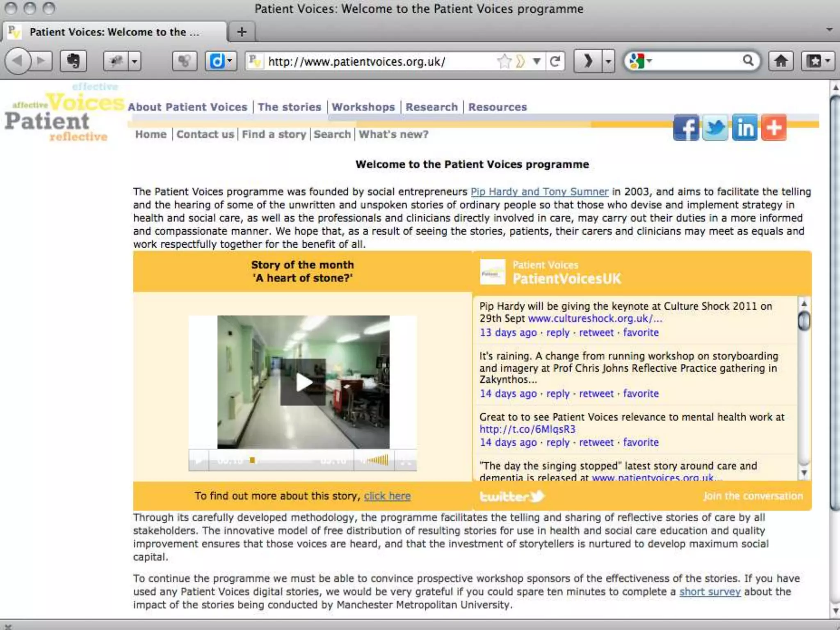Expand the URL history dropdown arrow

[x=536, y=62]
